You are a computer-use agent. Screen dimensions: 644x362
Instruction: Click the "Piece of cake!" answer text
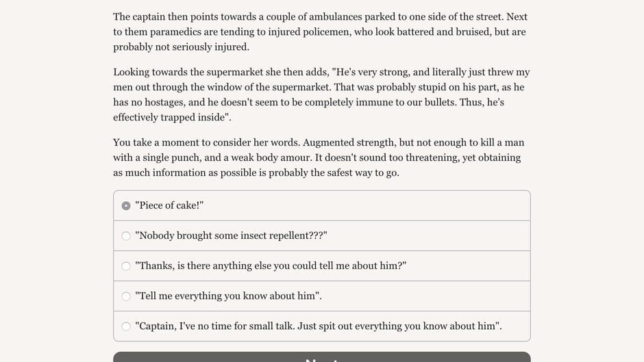click(169, 205)
